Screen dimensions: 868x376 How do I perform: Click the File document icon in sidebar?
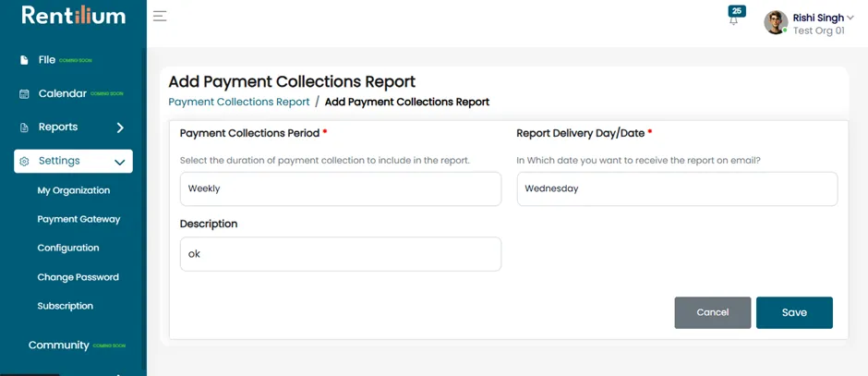[x=24, y=60]
